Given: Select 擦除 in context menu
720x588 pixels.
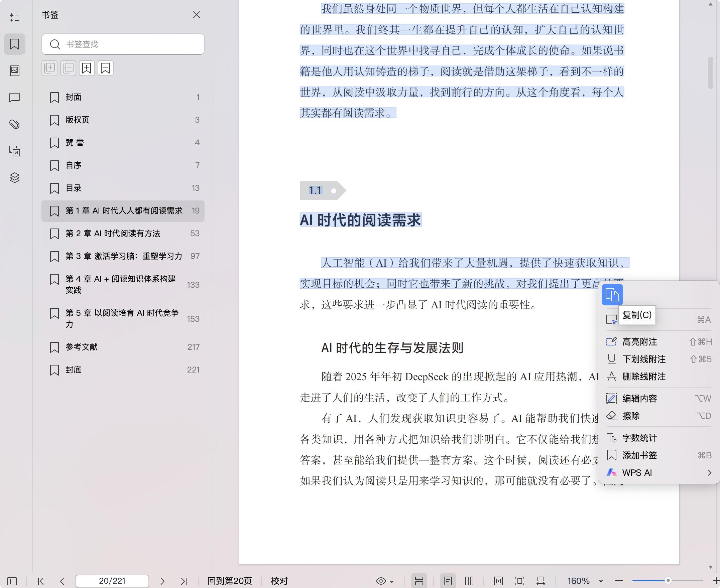Looking at the screenshot, I should point(659,416).
